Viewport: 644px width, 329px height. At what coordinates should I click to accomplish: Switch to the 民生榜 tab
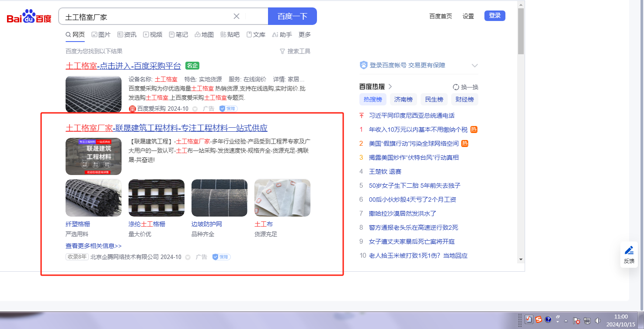434,99
